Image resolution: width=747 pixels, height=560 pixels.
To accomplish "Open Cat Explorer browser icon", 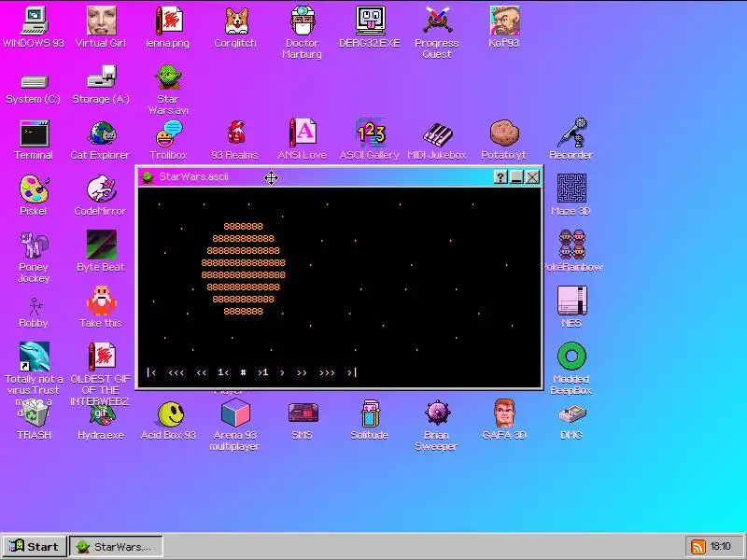I will (x=101, y=139).
